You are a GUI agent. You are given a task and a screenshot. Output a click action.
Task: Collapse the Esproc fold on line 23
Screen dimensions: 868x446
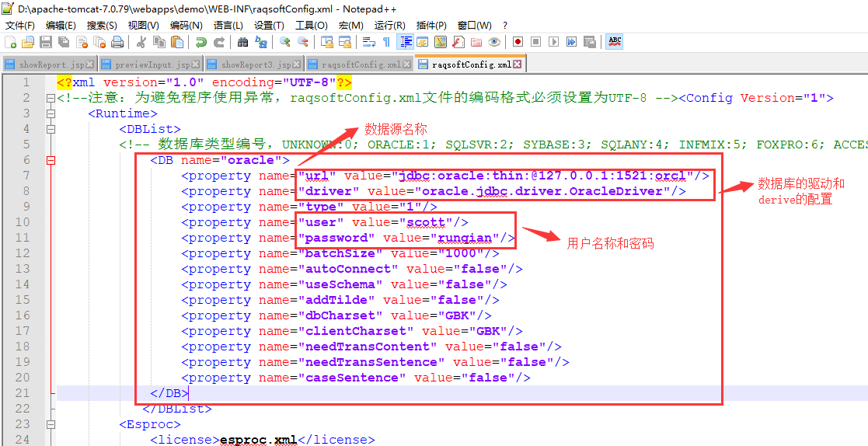click(x=51, y=424)
